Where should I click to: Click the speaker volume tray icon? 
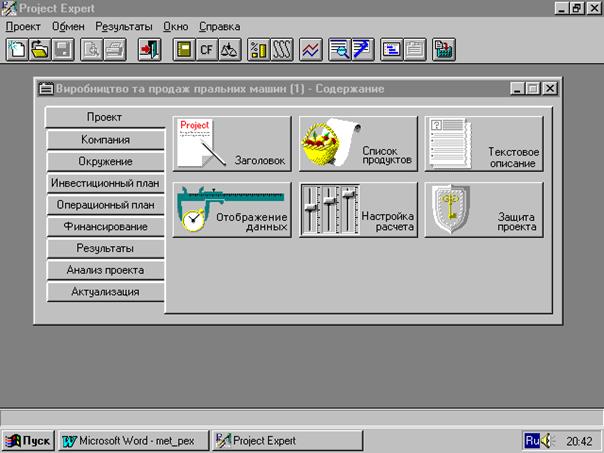click(x=547, y=440)
